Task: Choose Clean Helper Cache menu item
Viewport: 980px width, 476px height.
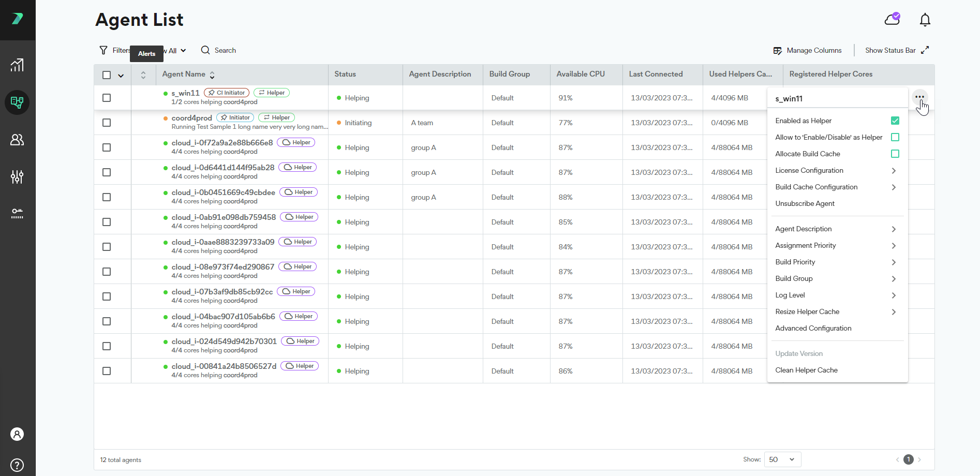Action: (x=806, y=370)
